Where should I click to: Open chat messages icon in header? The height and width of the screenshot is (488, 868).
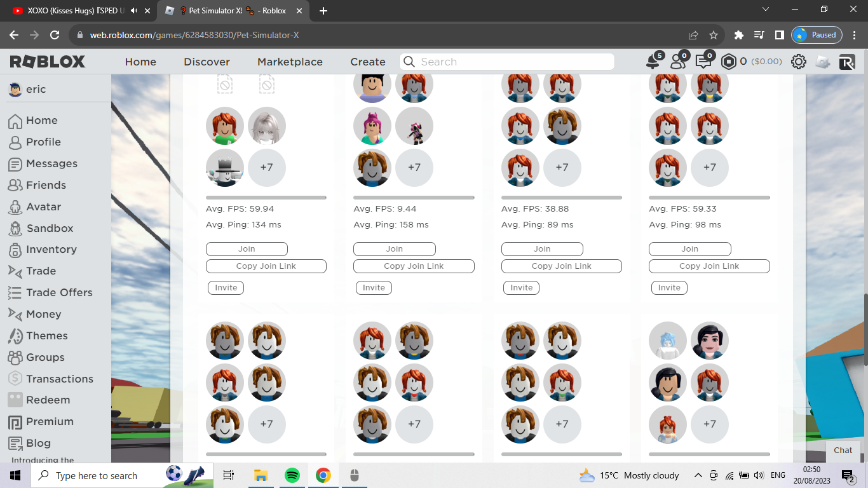coord(703,62)
